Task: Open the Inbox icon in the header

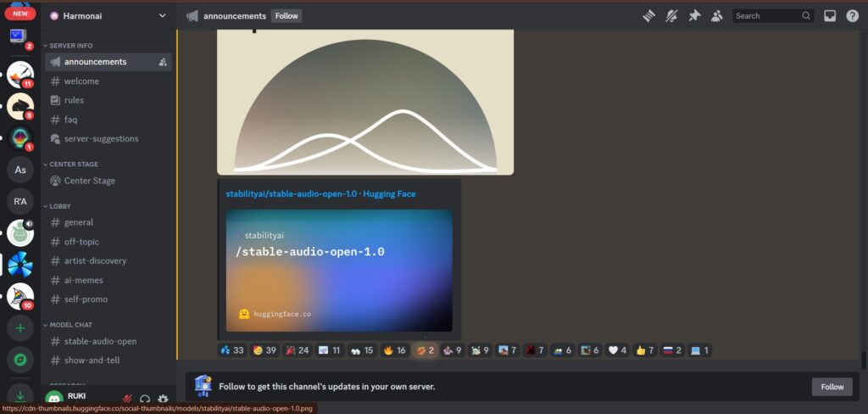Action: tap(830, 15)
